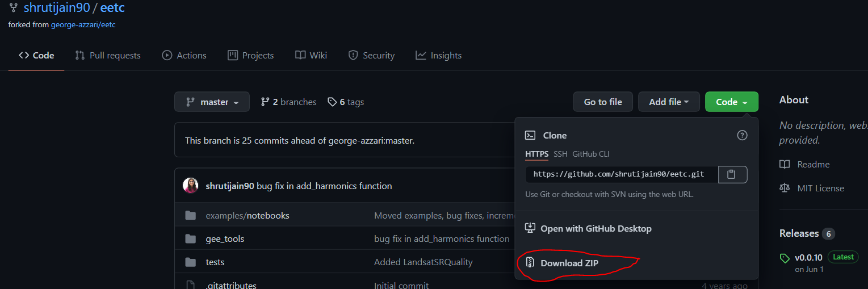Click the Wiki book icon
This screenshot has height=289, width=868.
click(300, 55)
